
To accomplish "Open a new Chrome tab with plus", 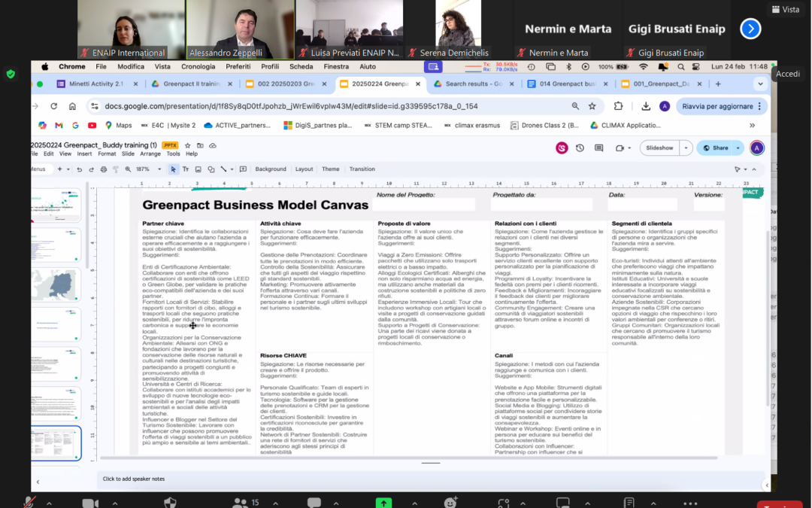I will [718, 84].
